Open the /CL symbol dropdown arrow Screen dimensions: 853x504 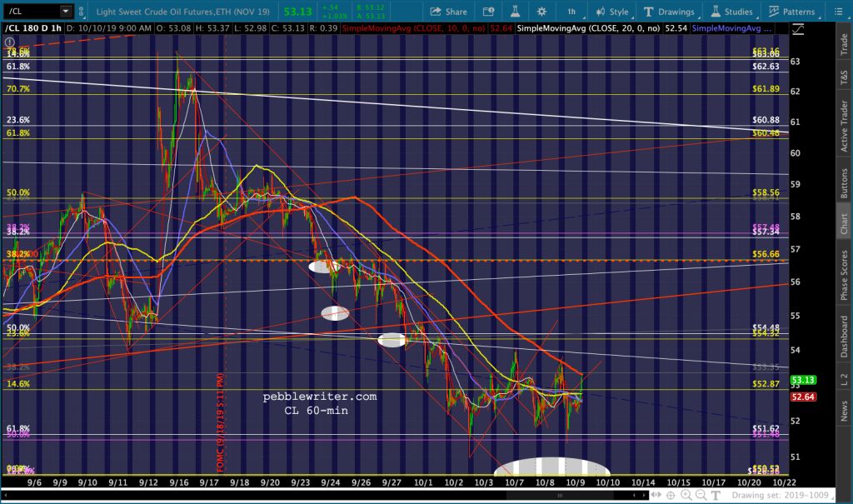[x=66, y=11]
